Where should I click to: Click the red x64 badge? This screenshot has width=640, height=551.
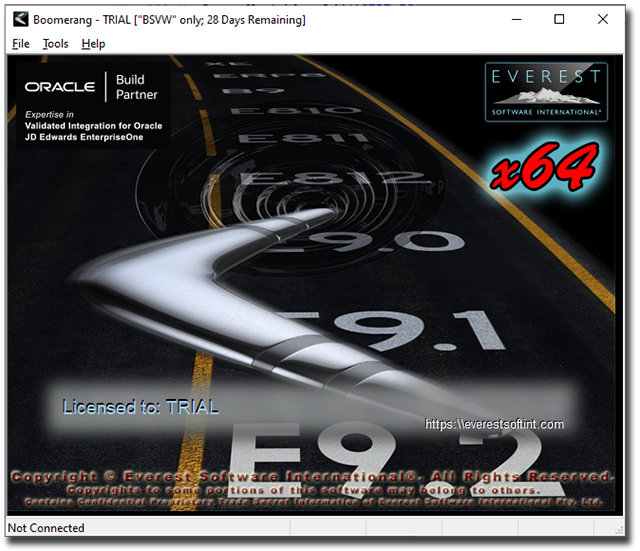pyautogui.click(x=544, y=166)
